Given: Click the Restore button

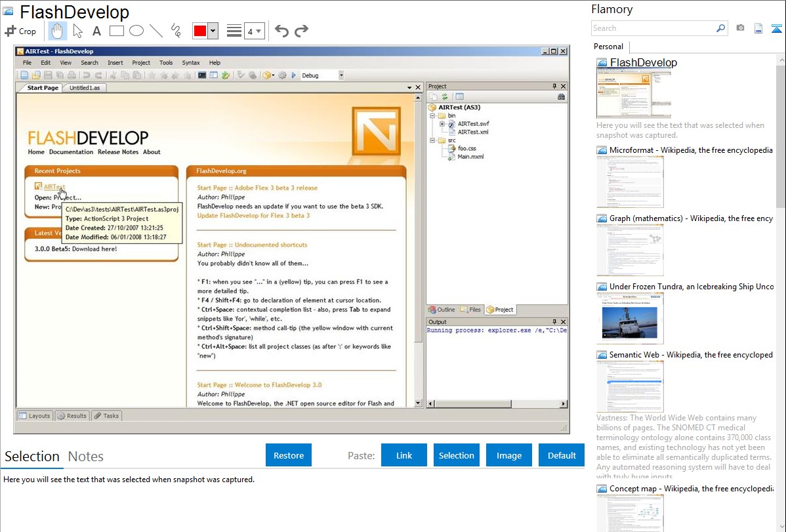Looking at the screenshot, I should (289, 455).
